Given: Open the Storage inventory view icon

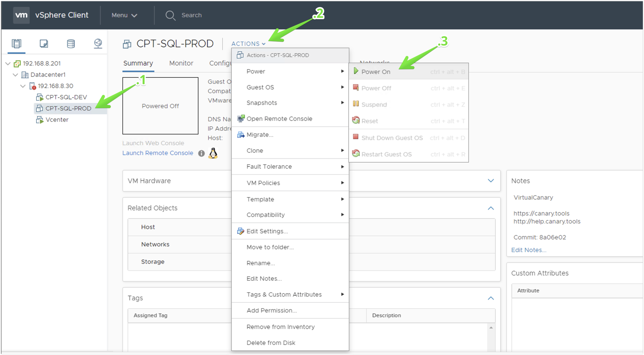Looking at the screenshot, I should pyautogui.click(x=71, y=43).
